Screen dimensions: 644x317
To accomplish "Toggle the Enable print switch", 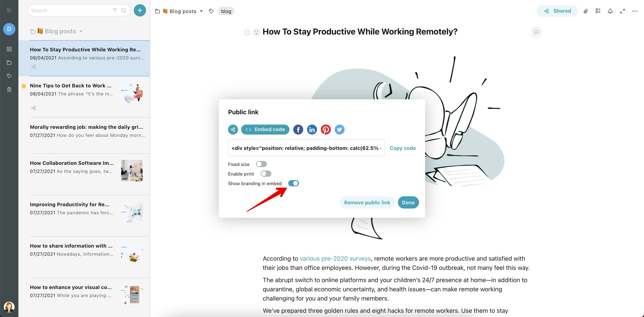I will point(266,174).
